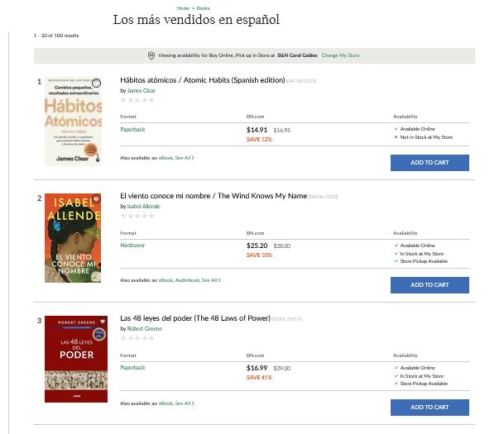Toggle wishlist heart on Hábitos Atómicos cover
The width and height of the screenshot is (504, 434).
[x=97, y=83]
